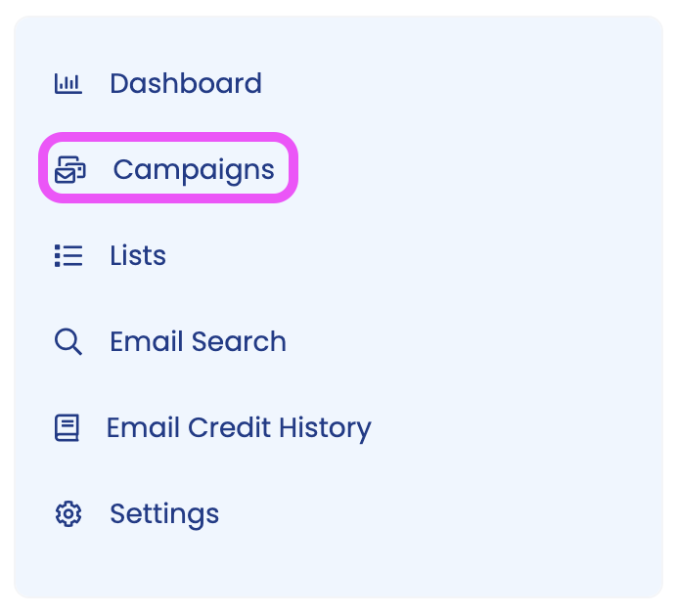Viewport: 675px width, 616px height.
Task: Open the bar chart icon beside Dashboard
Action: (67, 84)
